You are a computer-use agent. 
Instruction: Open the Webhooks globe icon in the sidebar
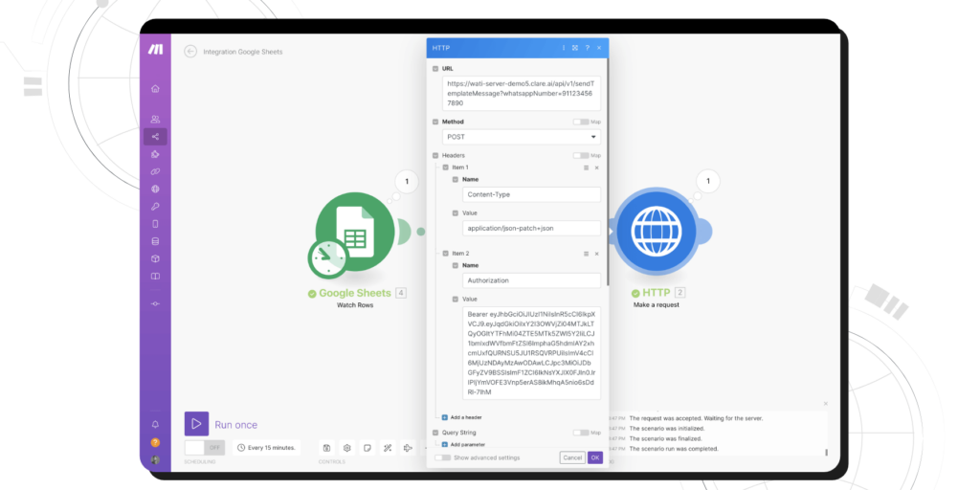pyautogui.click(x=155, y=189)
